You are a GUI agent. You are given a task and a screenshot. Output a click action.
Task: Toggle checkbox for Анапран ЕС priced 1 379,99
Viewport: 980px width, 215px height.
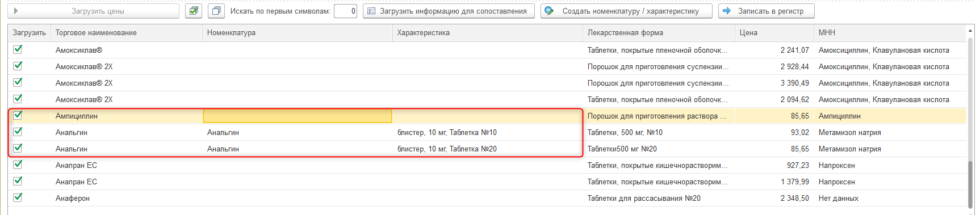pos(18,181)
